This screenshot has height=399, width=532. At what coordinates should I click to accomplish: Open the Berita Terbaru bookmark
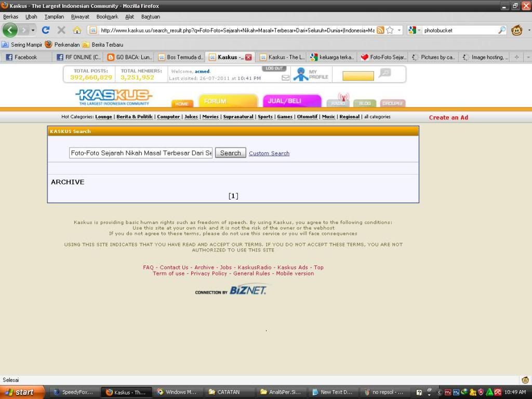(x=103, y=45)
